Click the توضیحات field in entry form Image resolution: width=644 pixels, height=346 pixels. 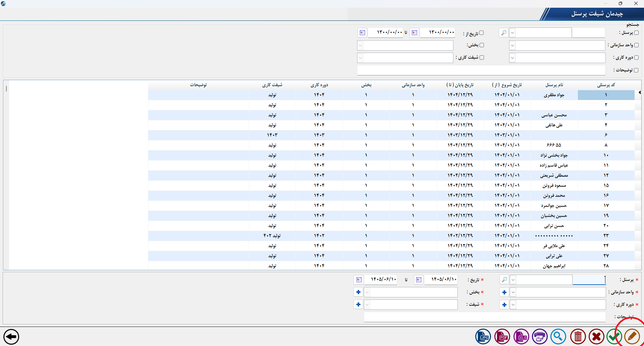pyautogui.click(x=485, y=317)
